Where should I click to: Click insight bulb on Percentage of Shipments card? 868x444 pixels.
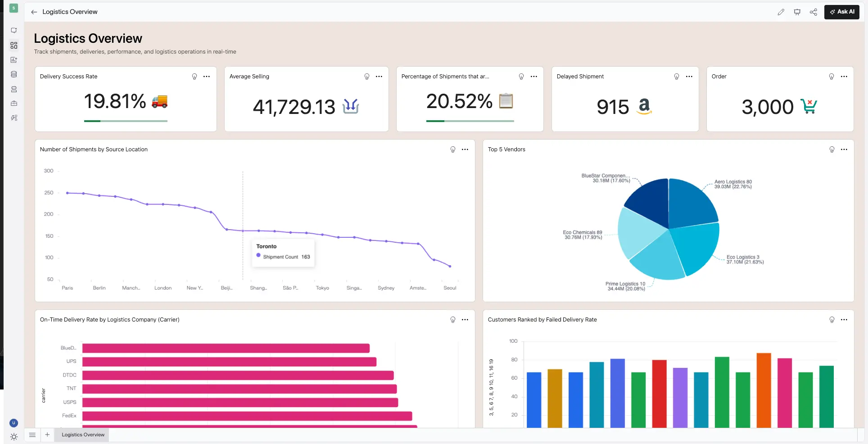tap(521, 77)
